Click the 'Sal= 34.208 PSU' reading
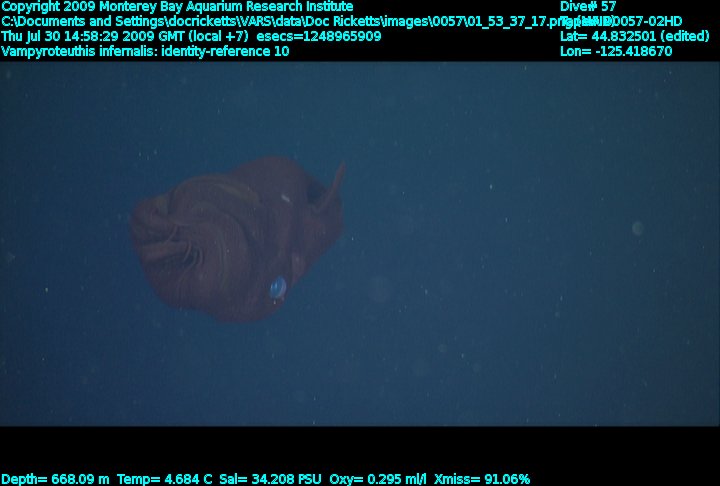720x486 pixels. (270, 479)
